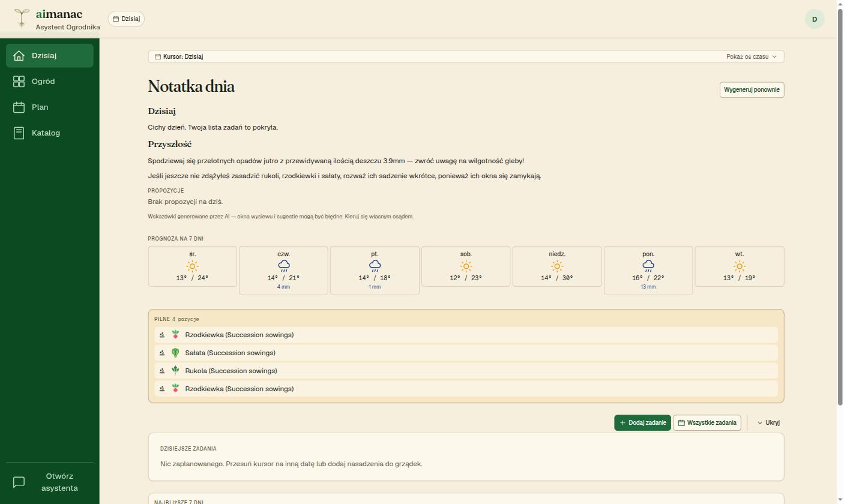Click Otwórz asystenta
Screen dimensions: 844x504
50,482
